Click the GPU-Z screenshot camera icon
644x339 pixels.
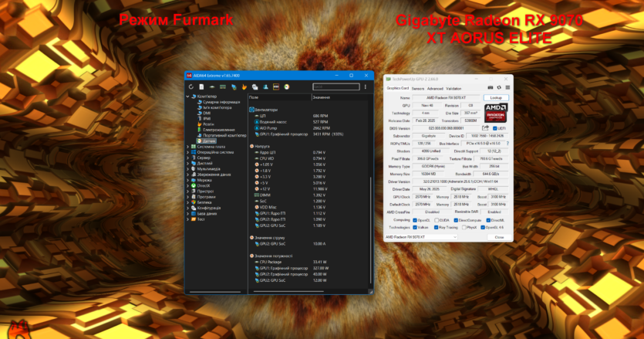click(490, 87)
